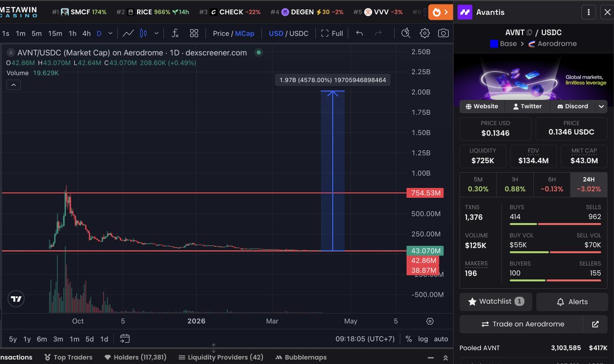Collapse the bottom panel with double chevron

pyautogui.click(x=445, y=357)
